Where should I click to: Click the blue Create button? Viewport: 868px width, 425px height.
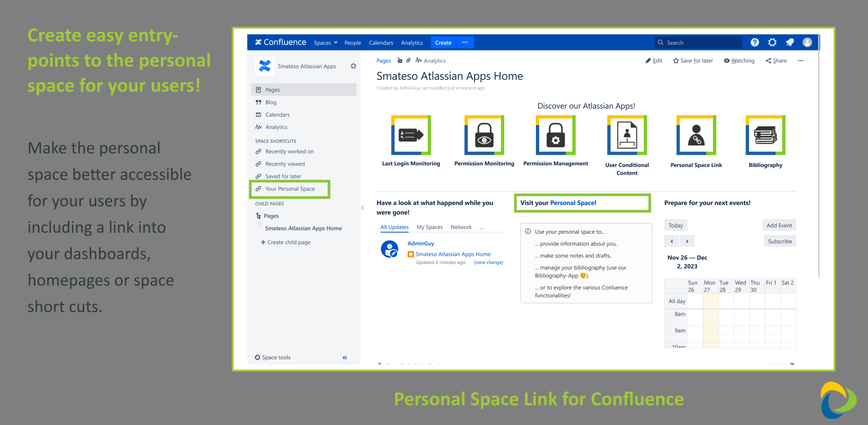[x=443, y=43]
